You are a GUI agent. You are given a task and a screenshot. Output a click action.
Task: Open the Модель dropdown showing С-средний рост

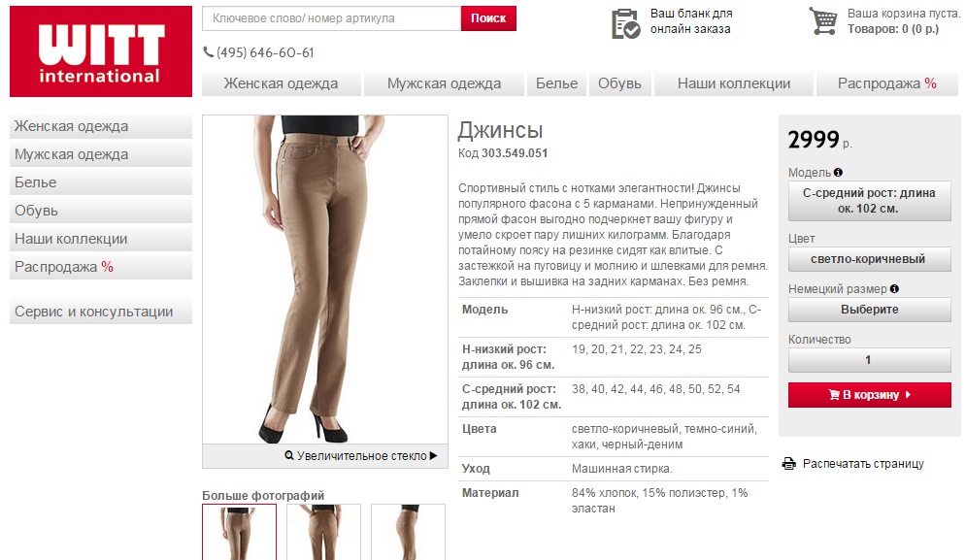click(x=869, y=201)
